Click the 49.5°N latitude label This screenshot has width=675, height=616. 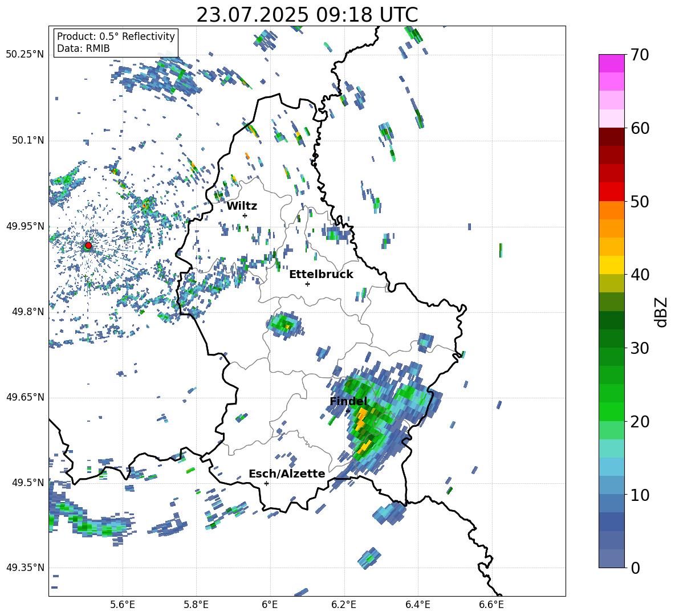[x=28, y=483]
